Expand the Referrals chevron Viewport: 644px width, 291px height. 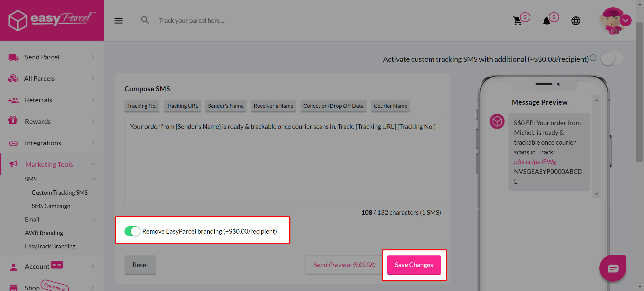(x=93, y=100)
